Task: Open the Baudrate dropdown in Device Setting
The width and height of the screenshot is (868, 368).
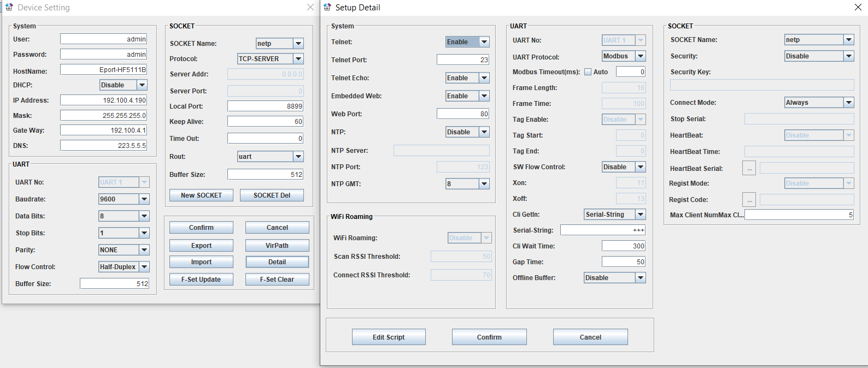Action: click(144, 199)
